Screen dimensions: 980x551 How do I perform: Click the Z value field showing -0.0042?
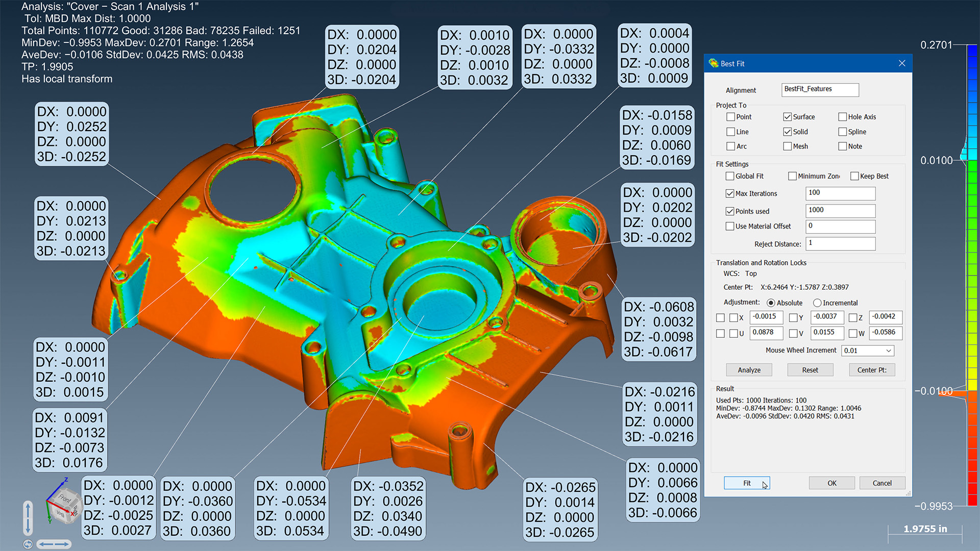[886, 317]
